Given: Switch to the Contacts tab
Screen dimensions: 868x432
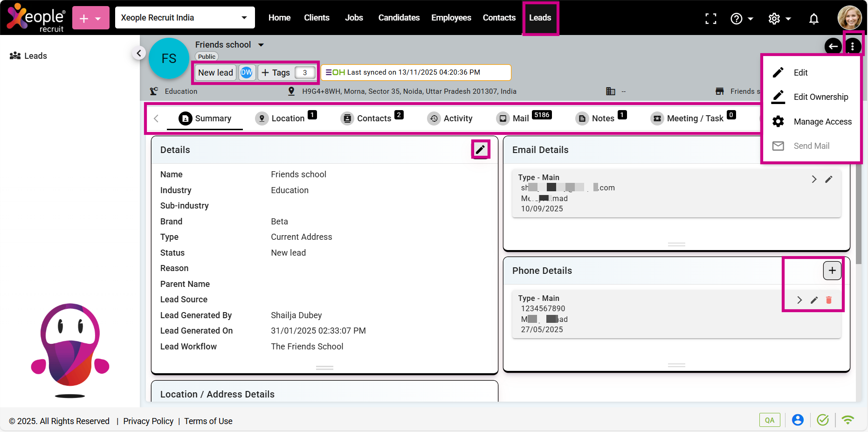Looking at the screenshot, I should [372, 118].
